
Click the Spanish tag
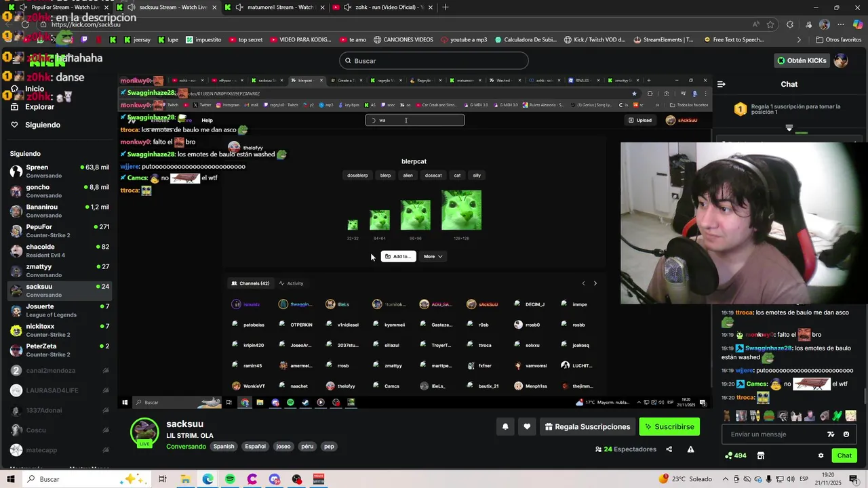pyautogui.click(x=224, y=447)
